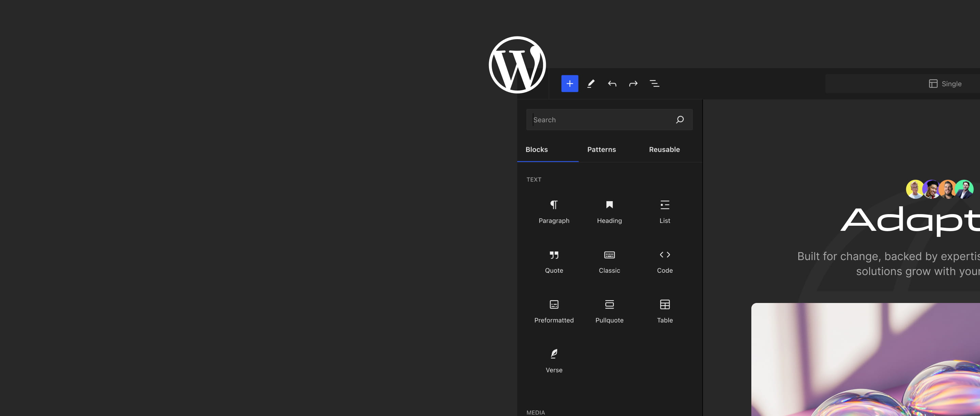Select the pencil Edit tool
This screenshot has width=980, height=416.
591,84
